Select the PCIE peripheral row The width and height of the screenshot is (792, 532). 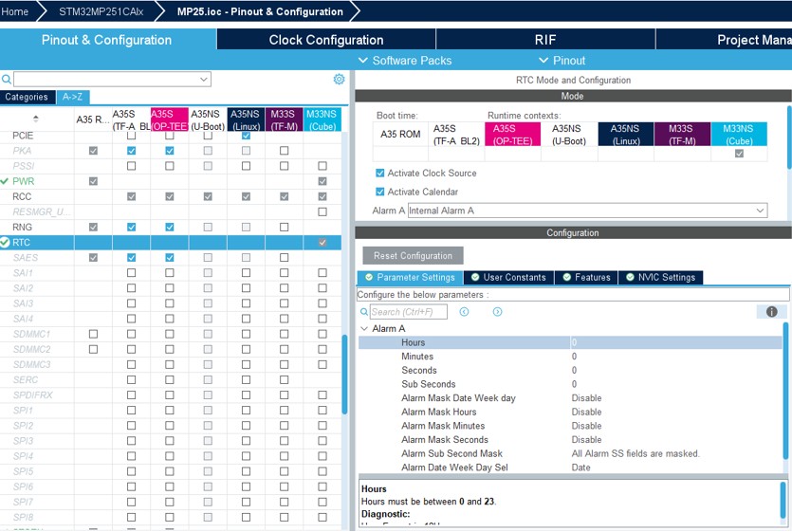(171, 136)
